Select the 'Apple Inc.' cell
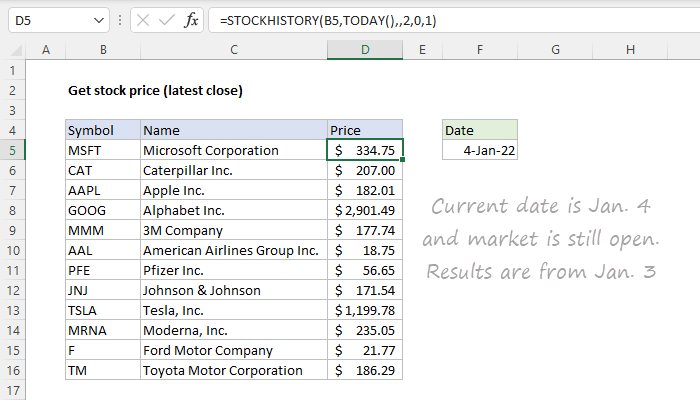The image size is (700, 400). tap(234, 190)
